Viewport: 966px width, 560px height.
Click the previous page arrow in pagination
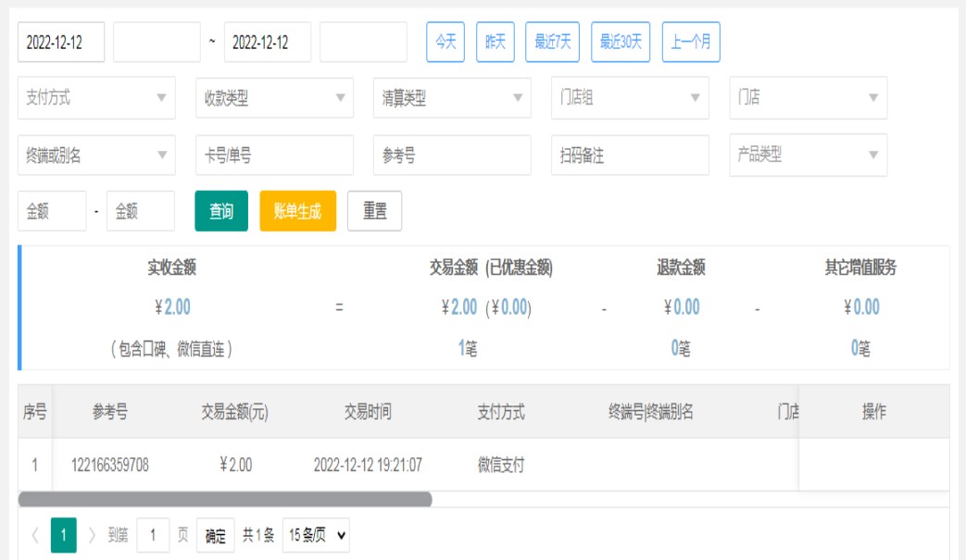[34, 535]
